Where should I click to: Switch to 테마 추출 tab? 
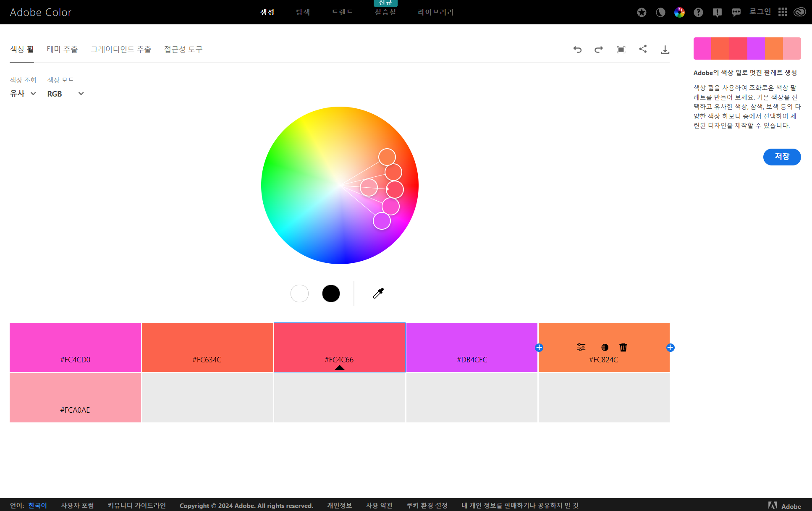tap(62, 50)
